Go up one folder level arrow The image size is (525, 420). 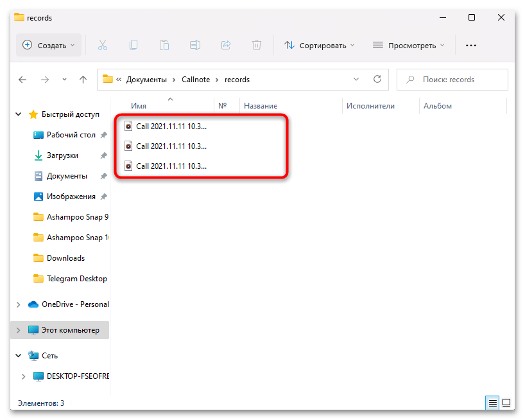click(83, 80)
